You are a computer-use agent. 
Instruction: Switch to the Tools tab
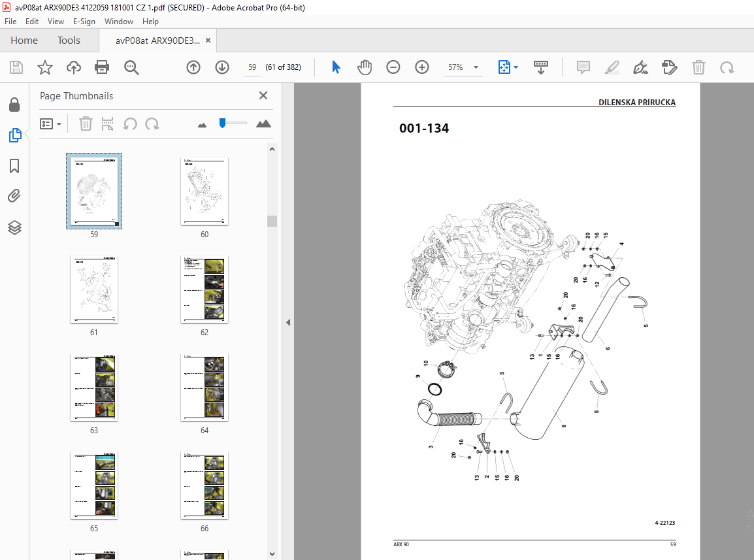coord(69,41)
